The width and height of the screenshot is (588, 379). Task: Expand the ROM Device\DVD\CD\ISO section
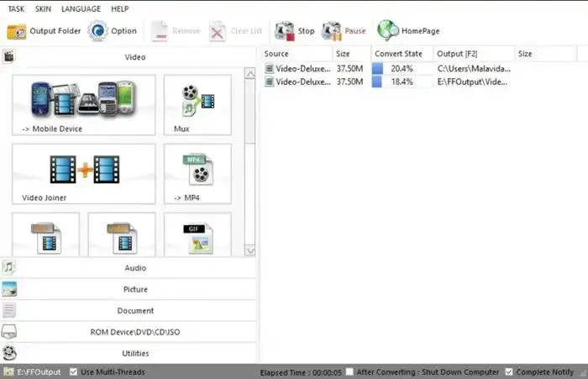(134, 332)
